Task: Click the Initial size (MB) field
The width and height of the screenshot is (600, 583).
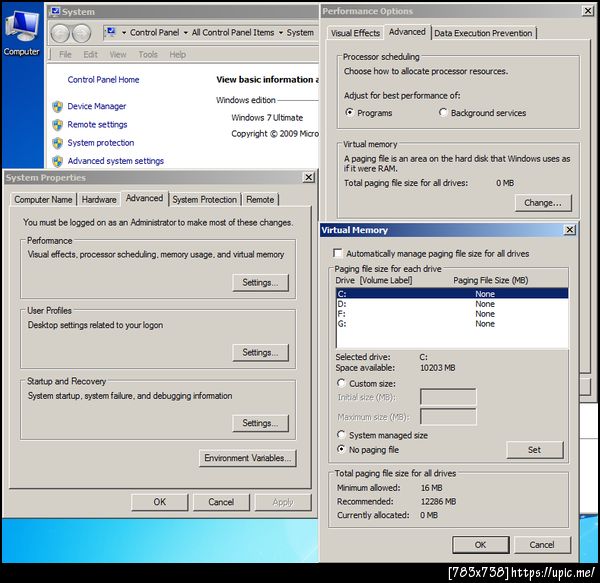Action: point(448,397)
